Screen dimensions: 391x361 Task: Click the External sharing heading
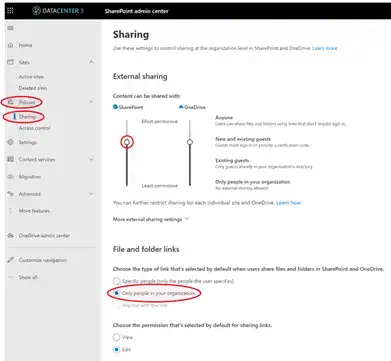click(x=140, y=76)
